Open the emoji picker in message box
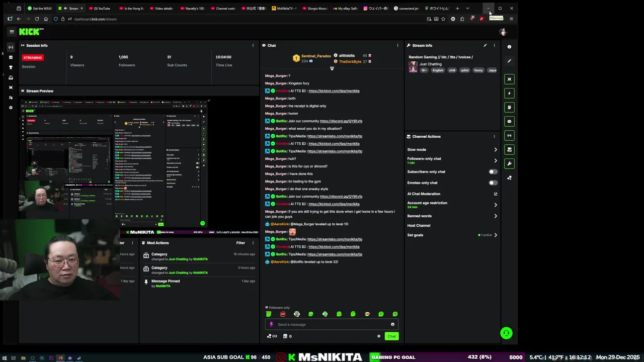644x362 pixels. [392, 324]
